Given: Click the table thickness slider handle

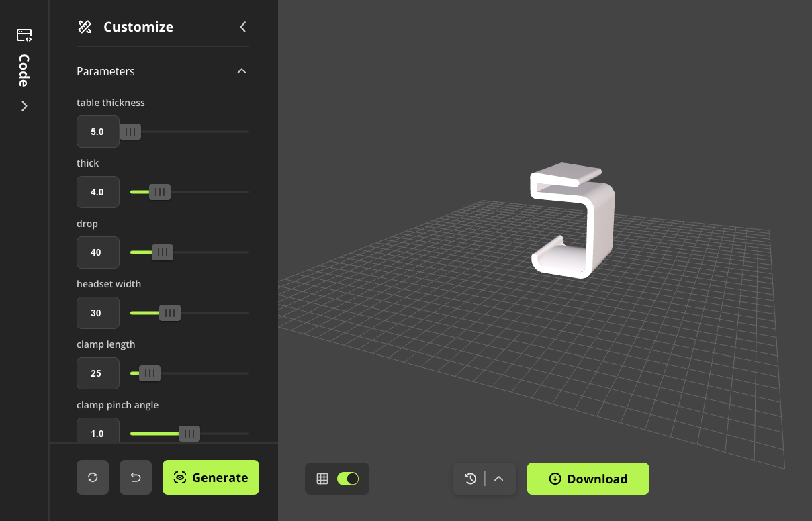Looking at the screenshot, I should pyautogui.click(x=130, y=132).
